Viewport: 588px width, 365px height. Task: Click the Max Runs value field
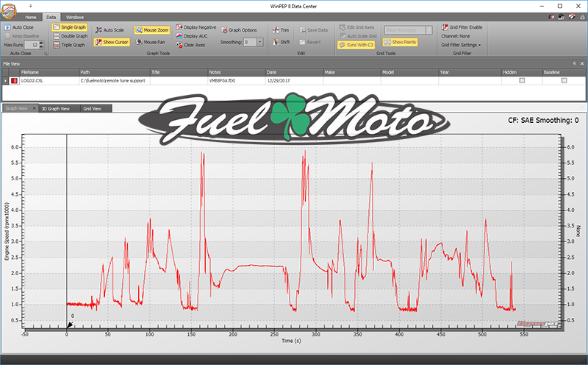tap(32, 45)
